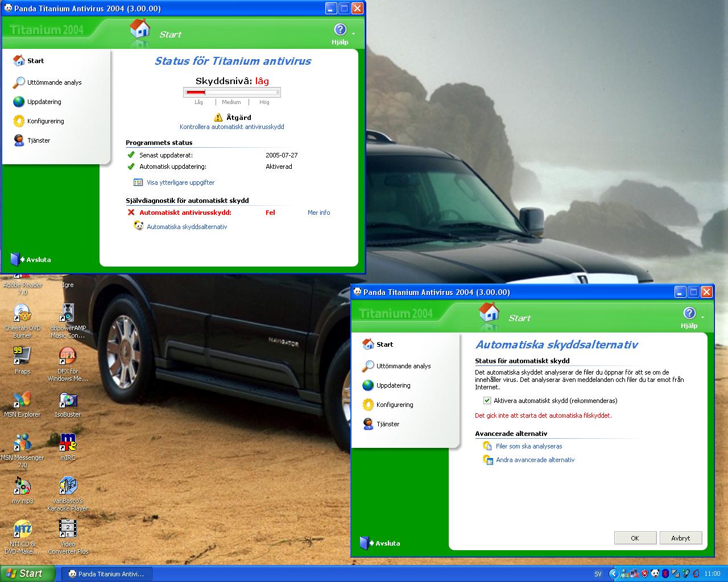Screen dimensions: 728x582
Task: Open Tjänster in the skyddsalternativ window sidebar
Action: [x=381, y=424]
